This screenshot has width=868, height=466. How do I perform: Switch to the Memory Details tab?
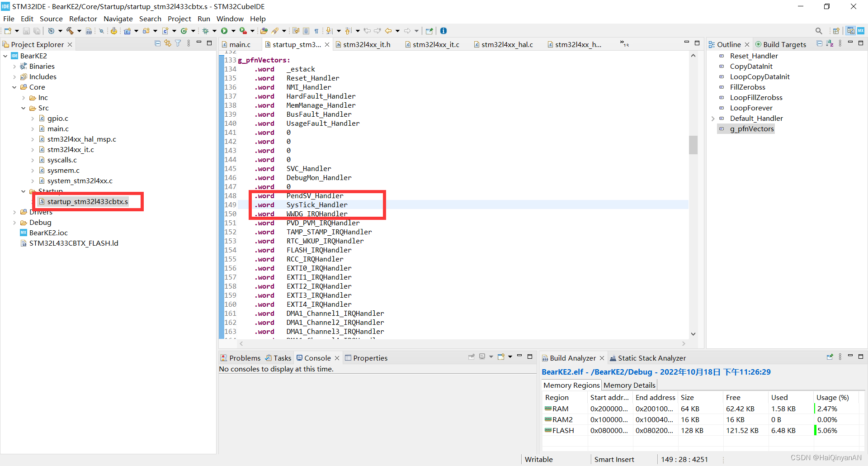click(x=629, y=385)
